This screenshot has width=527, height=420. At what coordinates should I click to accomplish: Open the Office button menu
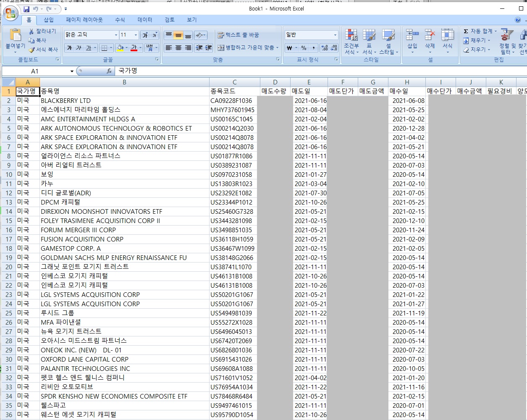pos(10,13)
